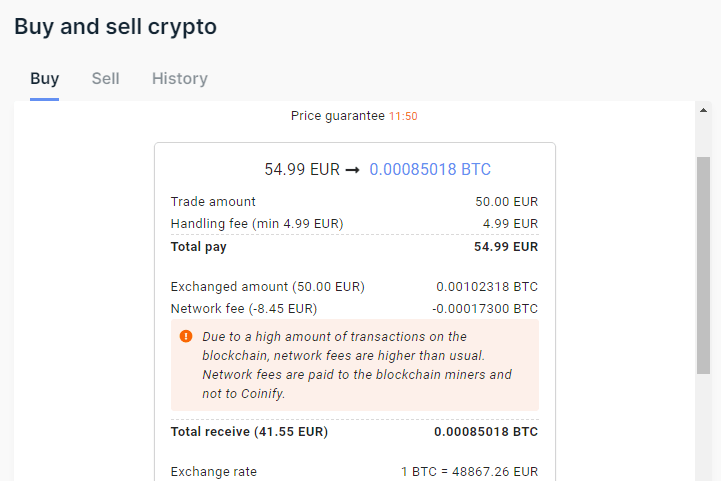
Task: Click the Network fee (-8.45 EUR) label
Action: tap(244, 309)
